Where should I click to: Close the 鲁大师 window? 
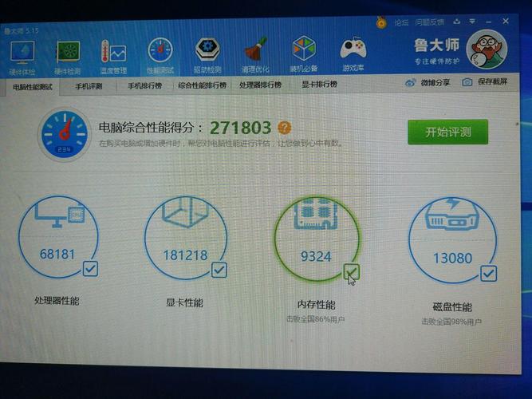[506, 21]
